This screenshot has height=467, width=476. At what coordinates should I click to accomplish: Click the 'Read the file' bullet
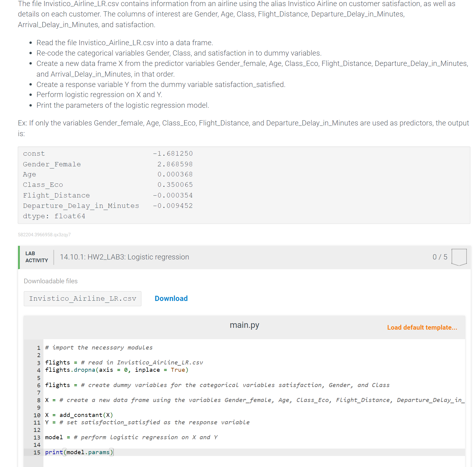click(x=125, y=43)
